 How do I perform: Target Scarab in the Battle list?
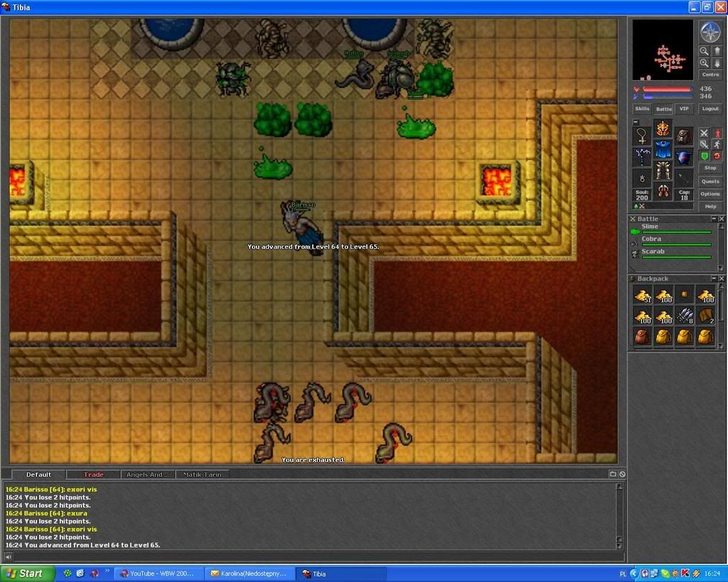pos(671,254)
